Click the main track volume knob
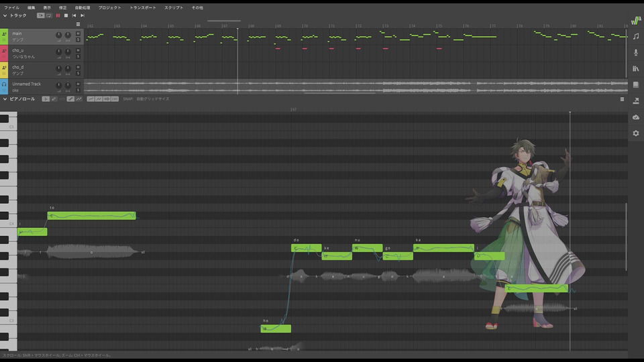Image resolution: width=644 pixels, height=362 pixels. click(x=59, y=36)
